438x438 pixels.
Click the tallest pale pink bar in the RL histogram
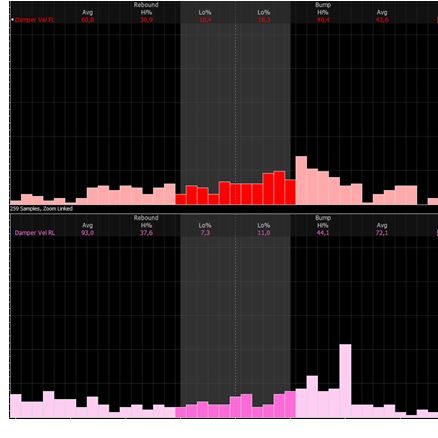click(x=345, y=381)
